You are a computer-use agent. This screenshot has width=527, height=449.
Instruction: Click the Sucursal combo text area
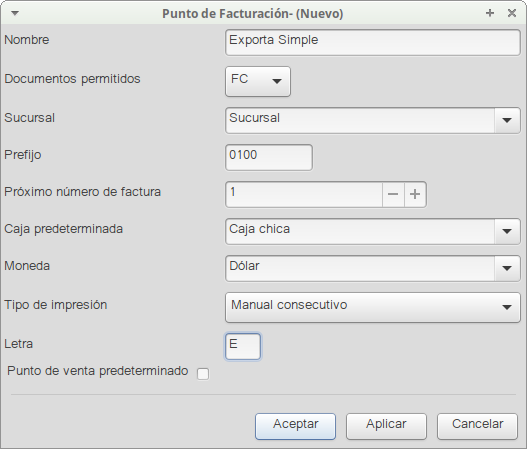(360, 120)
